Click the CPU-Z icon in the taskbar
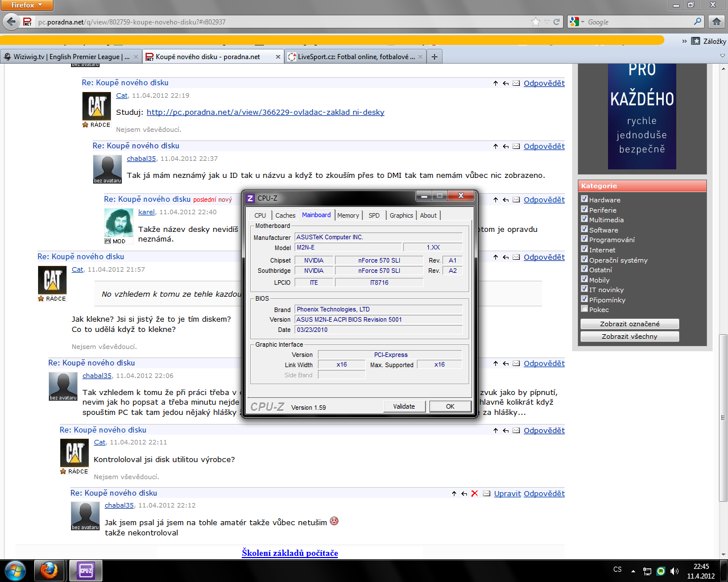 pyautogui.click(x=85, y=570)
